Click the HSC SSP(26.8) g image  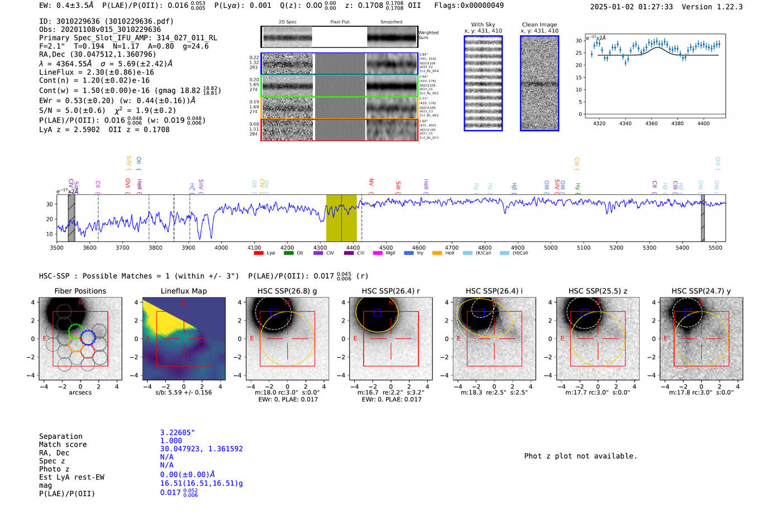(x=287, y=339)
